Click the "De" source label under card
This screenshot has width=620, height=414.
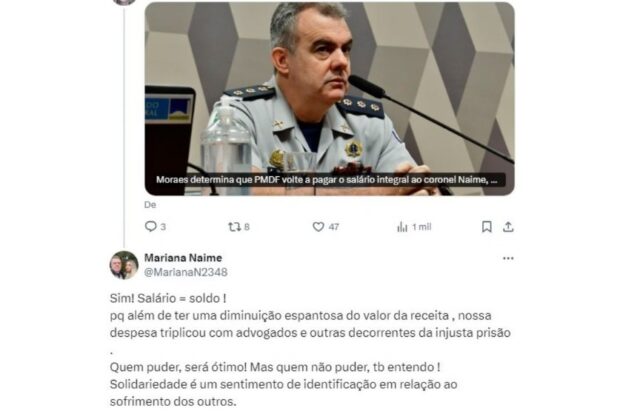click(x=150, y=205)
